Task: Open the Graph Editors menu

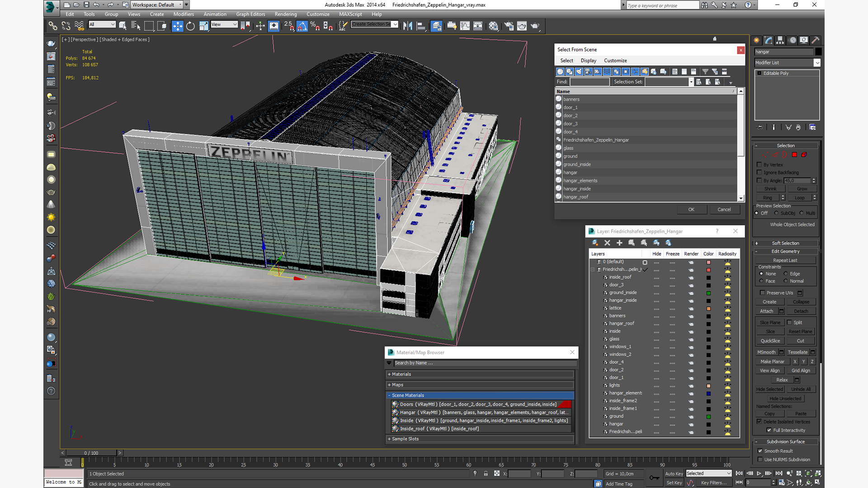Action: coord(250,14)
